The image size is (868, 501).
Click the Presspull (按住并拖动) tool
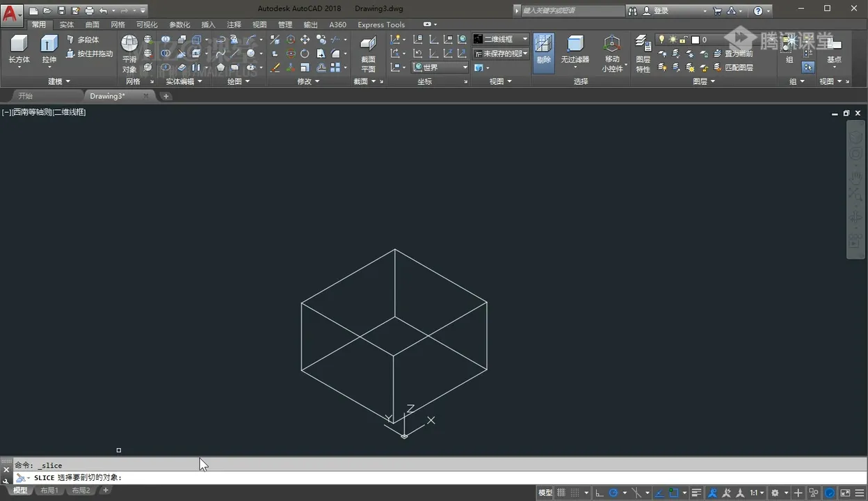pos(89,54)
